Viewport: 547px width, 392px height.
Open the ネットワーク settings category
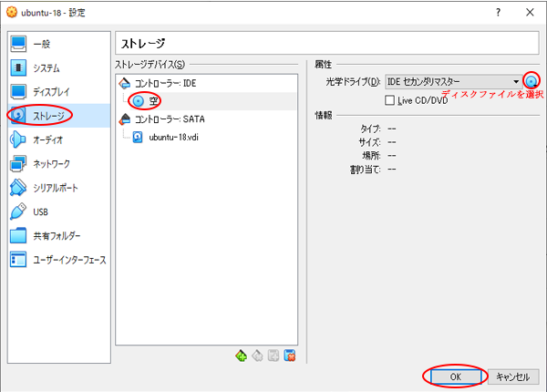click(x=59, y=163)
